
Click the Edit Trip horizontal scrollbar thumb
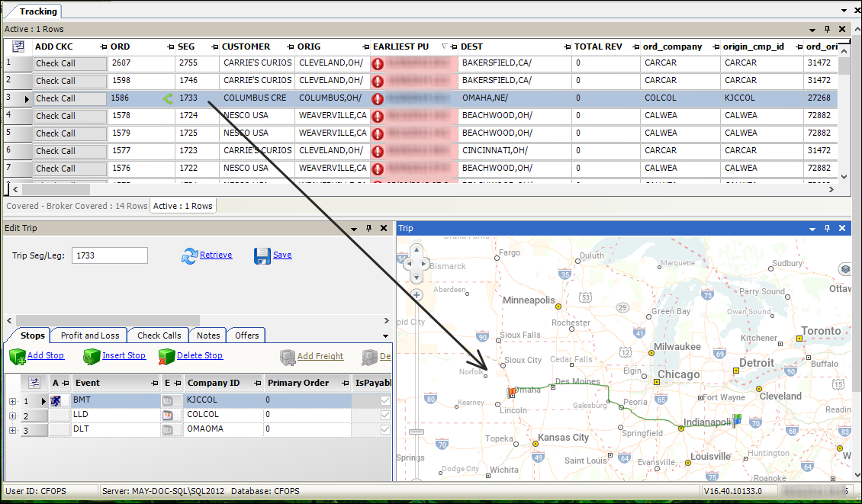(108, 320)
